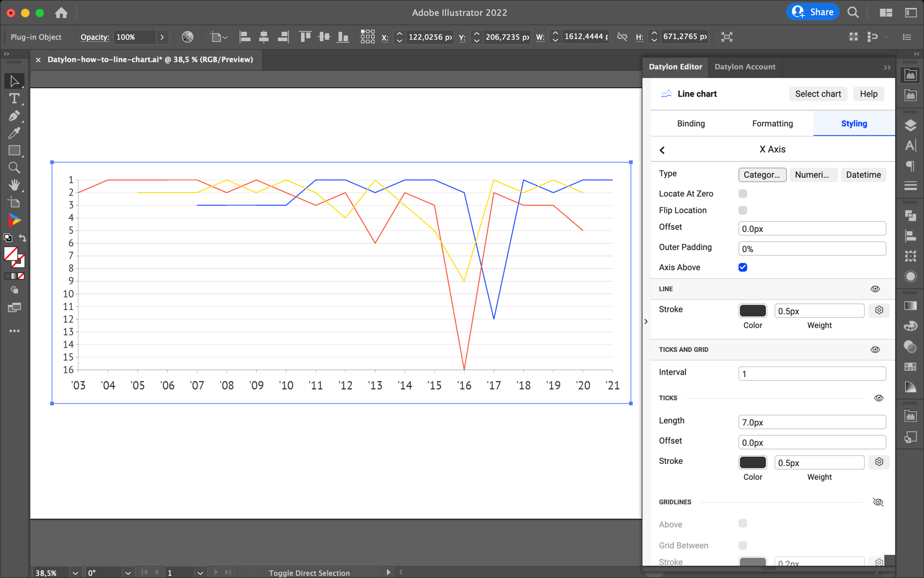The width and height of the screenshot is (924, 578).
Task: Activate the Zoom tool
Action: [14, 167]
